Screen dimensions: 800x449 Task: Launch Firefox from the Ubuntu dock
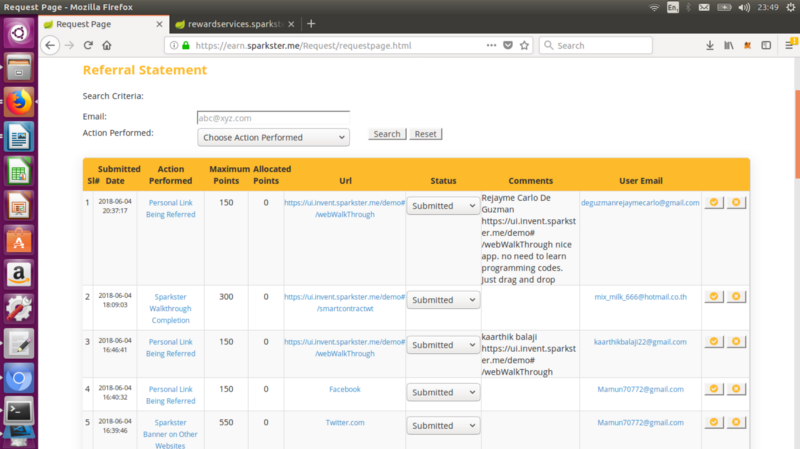pyautogui.click(x=19, y=102)
